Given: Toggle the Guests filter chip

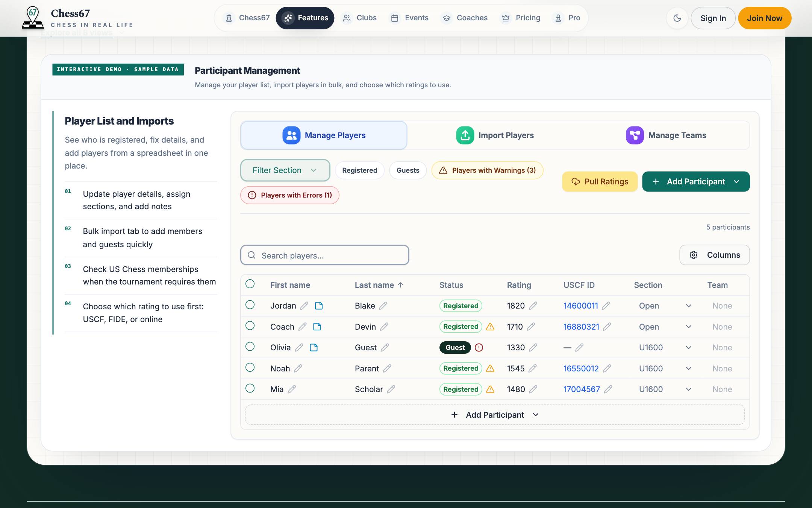Looking at the screenshot, I should (x=408, y=170).
